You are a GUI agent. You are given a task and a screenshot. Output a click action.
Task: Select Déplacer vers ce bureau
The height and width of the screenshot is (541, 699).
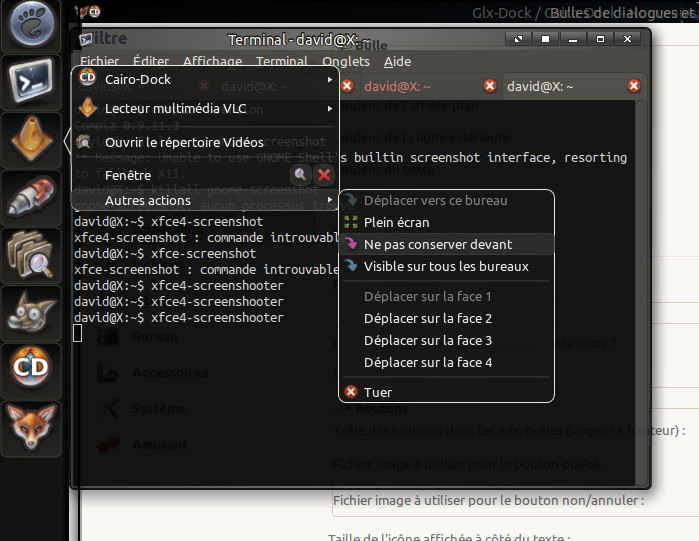(x=446, y=201)
